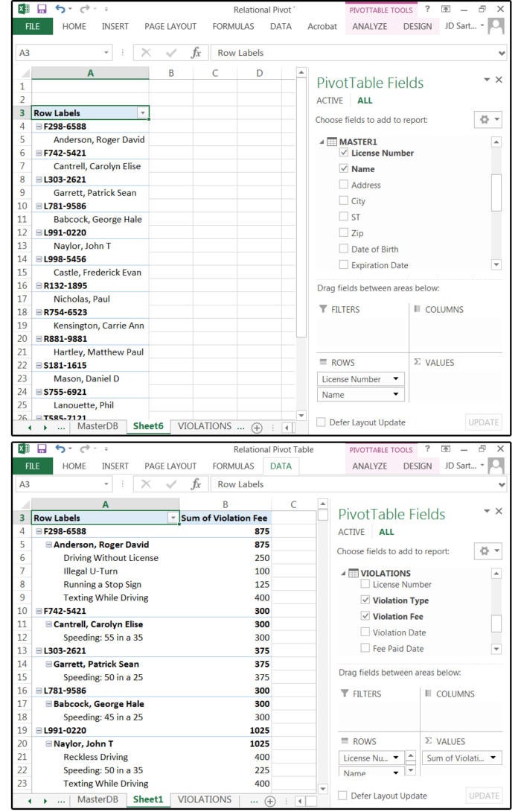521x812 pixels.
Task: Open License Number dropdown in top ROWS area
Action: (x=396, y=378)
